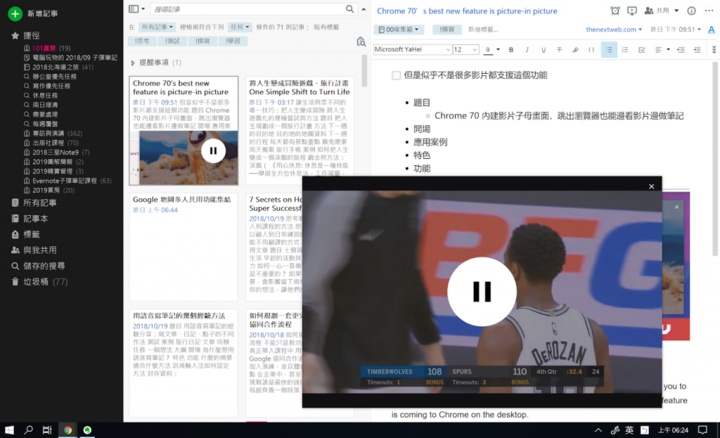Click the note list vertical scrollbar
Image resolution: width=720 pixels, height=438 pixels.
(365, 71)
